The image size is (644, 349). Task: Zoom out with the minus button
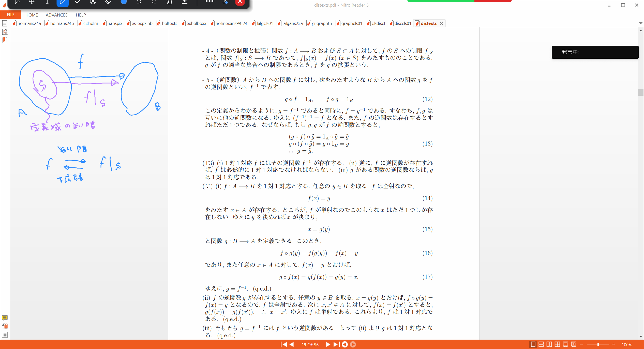581,344
